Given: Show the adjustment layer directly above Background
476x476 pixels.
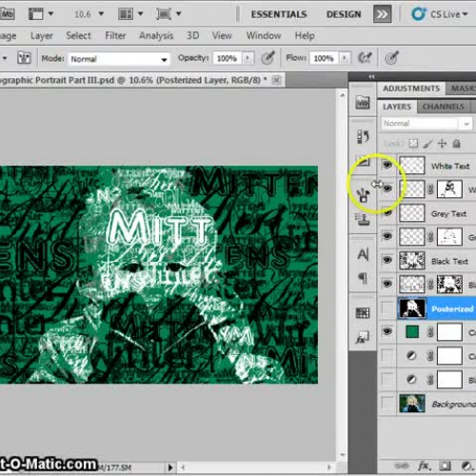Looking at the screenshot, I should tap(387, 379).
